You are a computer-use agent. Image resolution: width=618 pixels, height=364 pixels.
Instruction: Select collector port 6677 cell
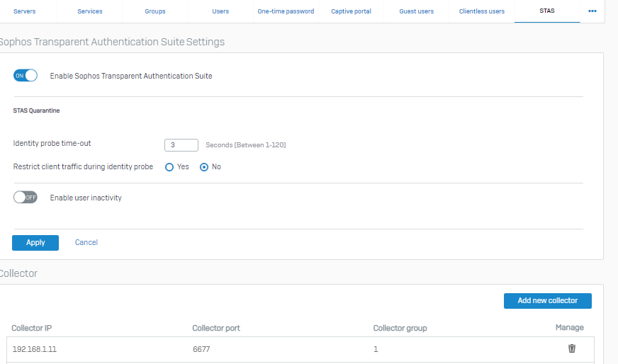click(201, 349)
